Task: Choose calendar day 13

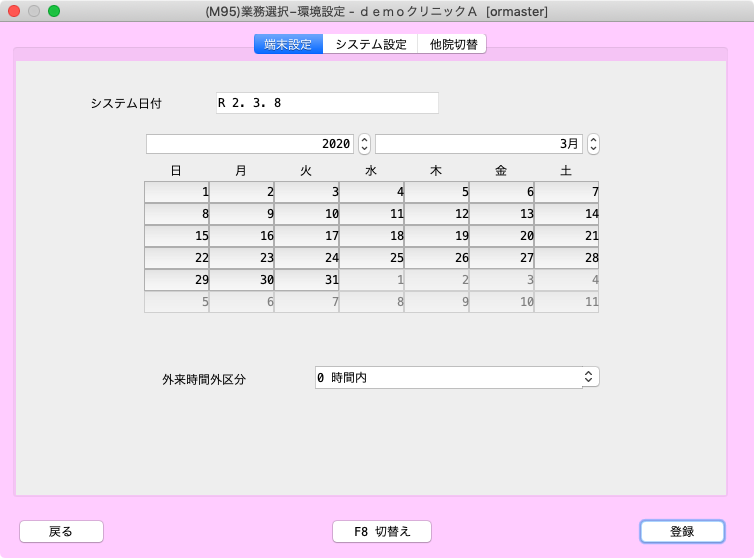Action: 502,214
